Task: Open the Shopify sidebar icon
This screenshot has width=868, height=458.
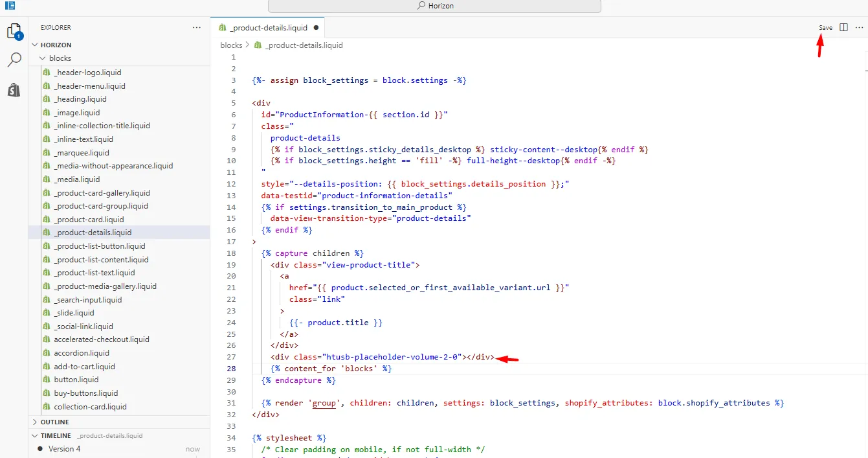Action: point(14,89)
